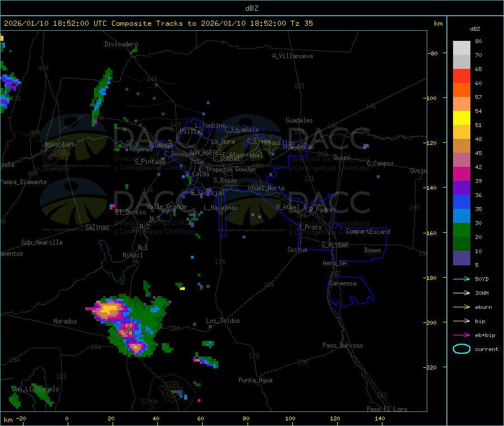Select the slate purple 5-10 dBZ swatch

pyautogui.click(x=461, y=258)
